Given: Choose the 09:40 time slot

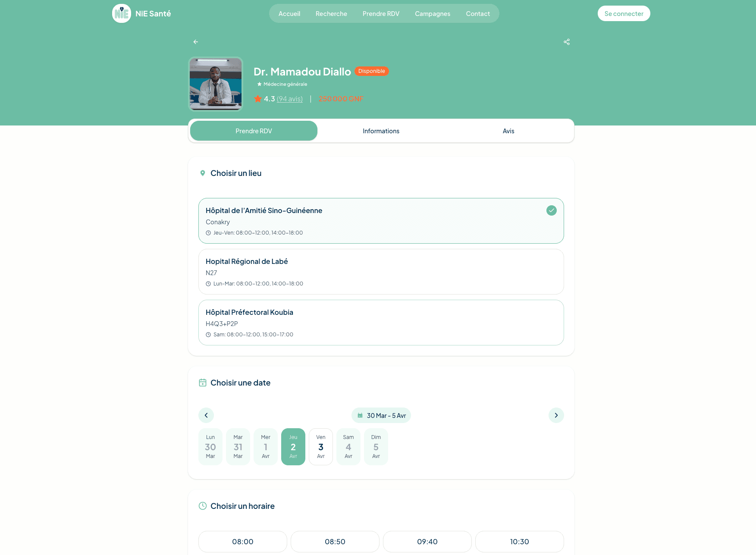Looking at the screenshot, I should click(x=427, y=542).
